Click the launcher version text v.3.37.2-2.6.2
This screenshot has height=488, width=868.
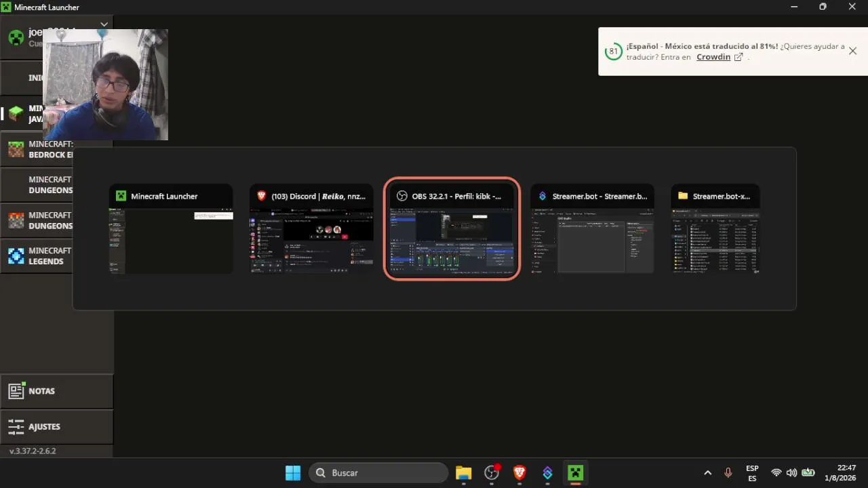33,451
